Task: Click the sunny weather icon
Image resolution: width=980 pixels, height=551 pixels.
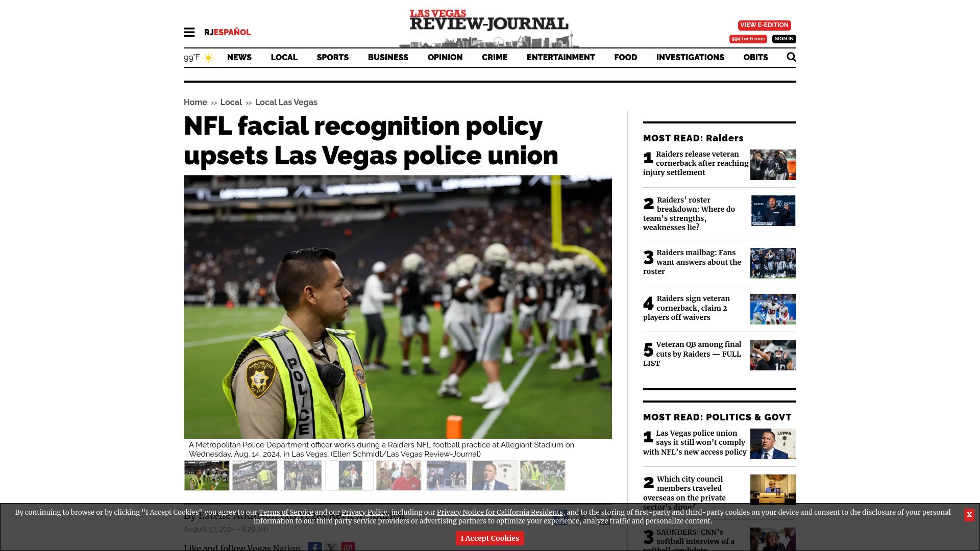Action: tap(208, 58)
